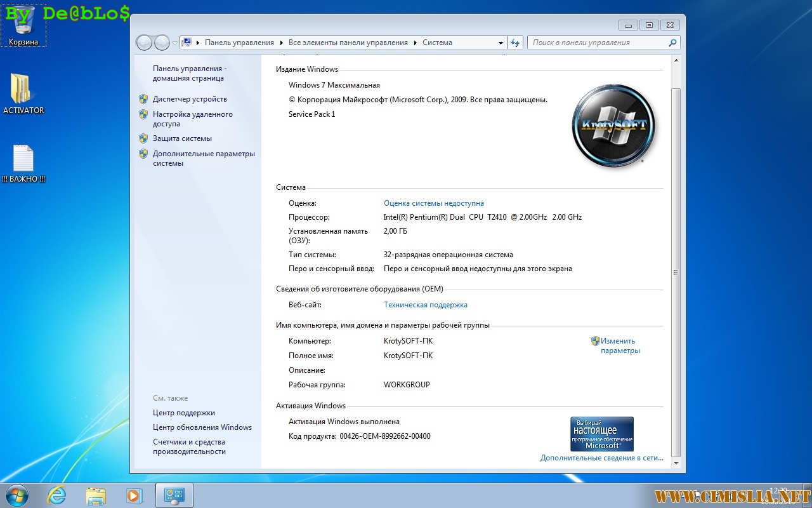This screenshot has width=812, height=508.
Task: Click the KrotySOFT OEM logo
Action: (x=613, y=126)
